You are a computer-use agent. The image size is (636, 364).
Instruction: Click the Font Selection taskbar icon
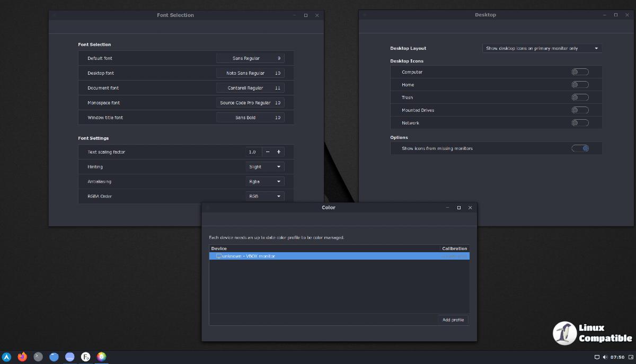(x=85, y=357)
